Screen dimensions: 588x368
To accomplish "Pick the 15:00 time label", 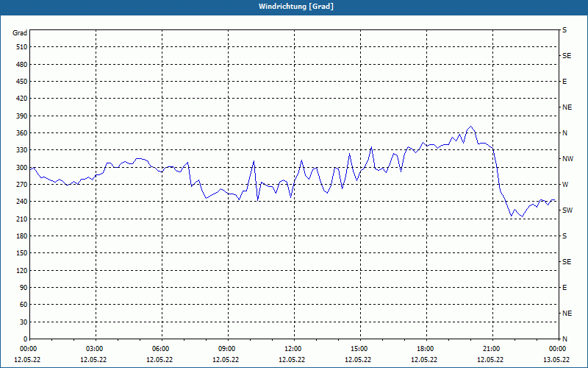I will pyautogui.click(x=360, y=349).
